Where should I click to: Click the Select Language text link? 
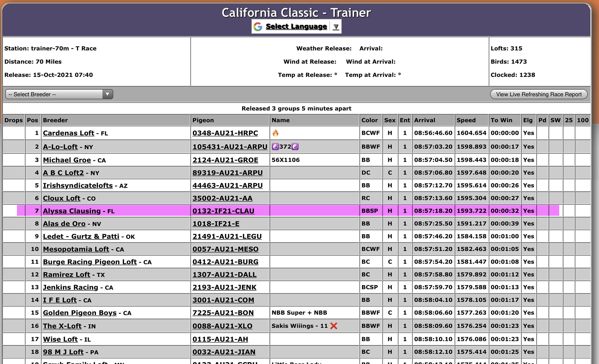[296, 27]
